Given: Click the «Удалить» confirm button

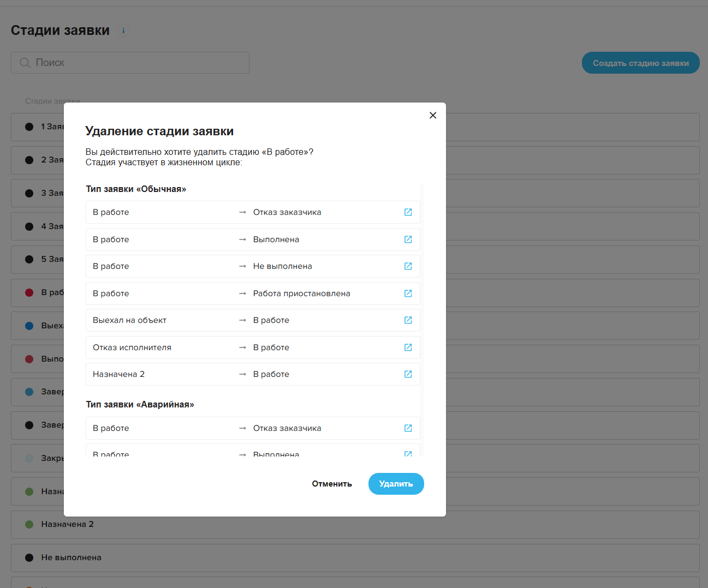Looking at the screenshot, I should coord(396,484).
